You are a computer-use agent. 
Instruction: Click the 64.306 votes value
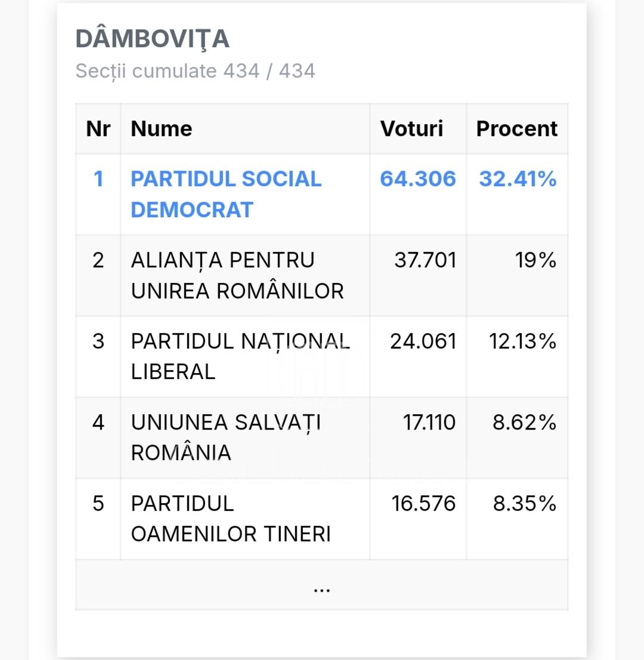418,179
